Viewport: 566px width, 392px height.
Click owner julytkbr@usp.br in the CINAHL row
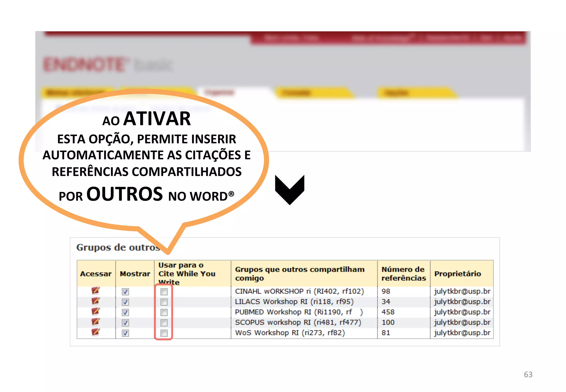click(x=462, y=291)
